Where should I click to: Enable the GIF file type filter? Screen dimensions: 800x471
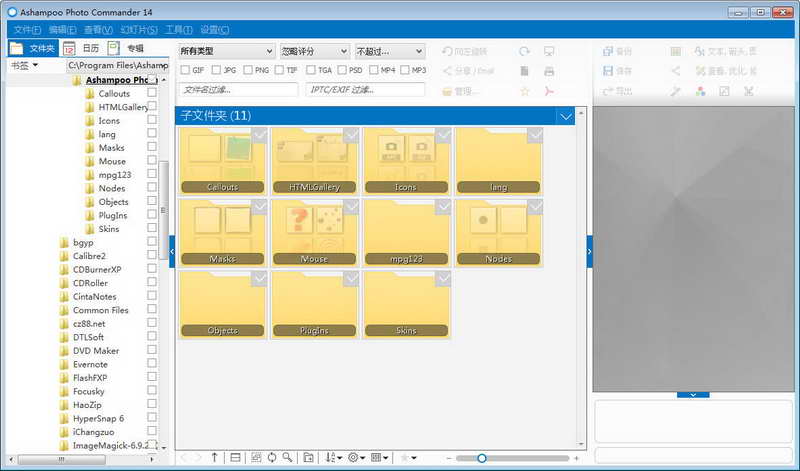[x=185, y=70]
